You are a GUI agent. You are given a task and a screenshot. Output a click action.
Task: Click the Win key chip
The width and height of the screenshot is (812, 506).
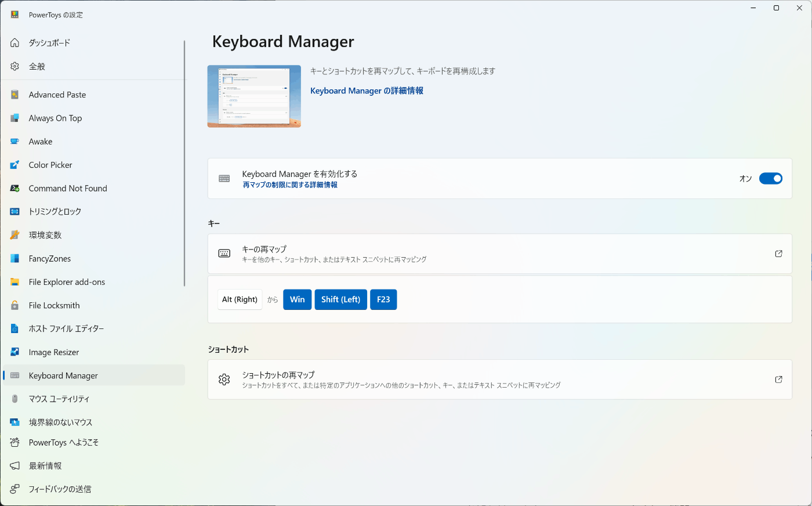pos(298,299)
